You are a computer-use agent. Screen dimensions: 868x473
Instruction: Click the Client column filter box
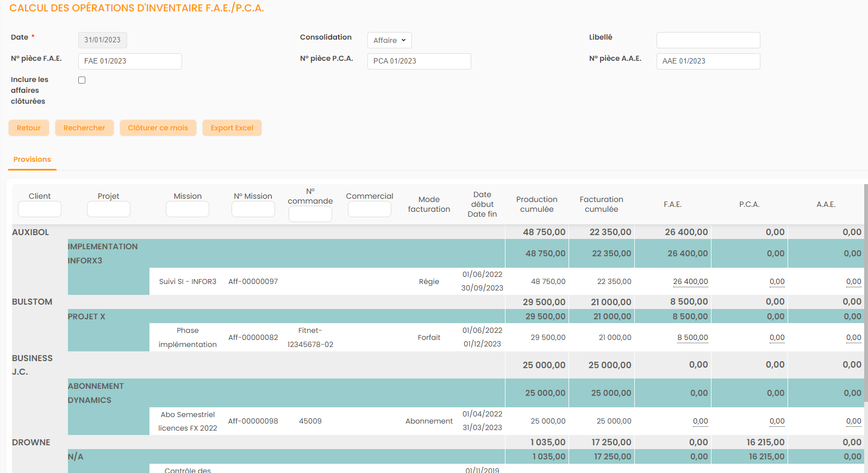40,209
